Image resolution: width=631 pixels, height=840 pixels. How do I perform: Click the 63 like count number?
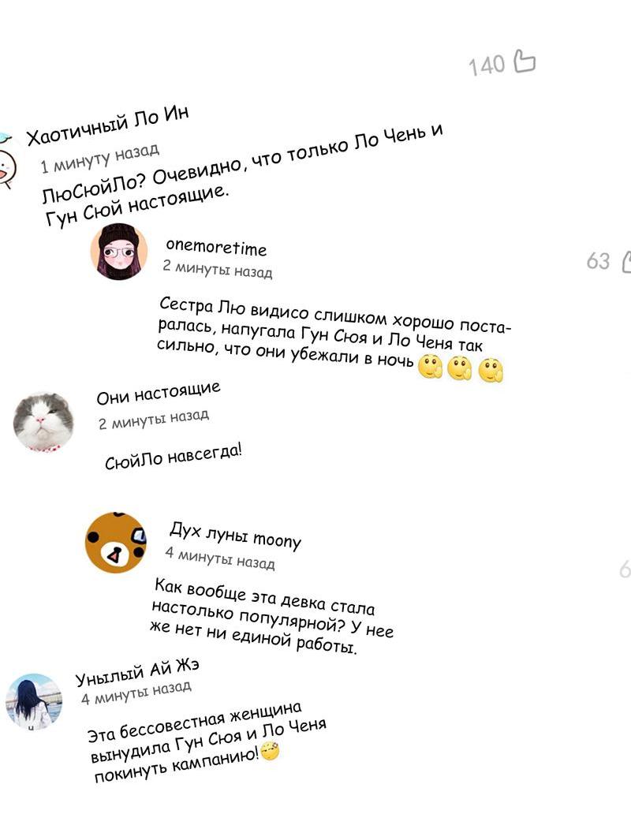coord(599,261)
